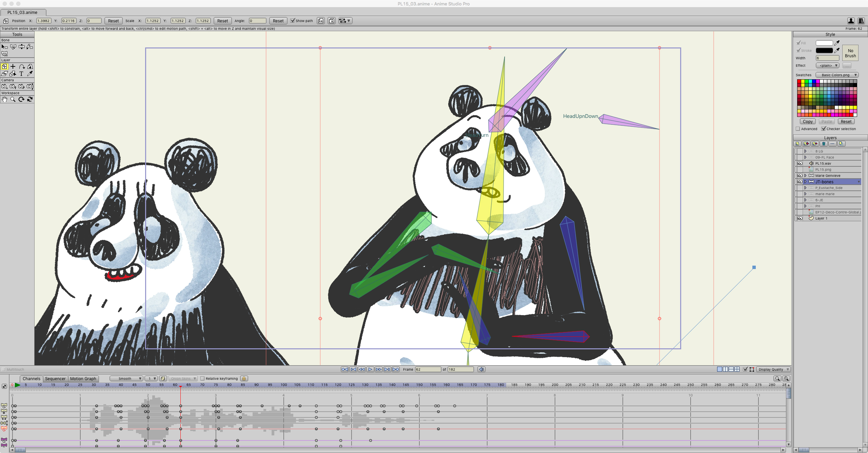Pick fill color with the Fill eyedropper

837,43
